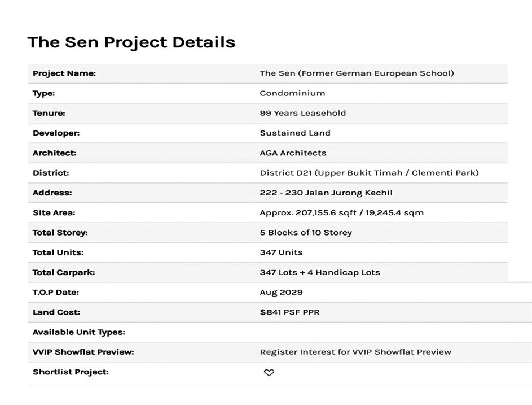This screenshot has width=532, height=405.
Task: Select the Project Name value text
Action: 357,73
